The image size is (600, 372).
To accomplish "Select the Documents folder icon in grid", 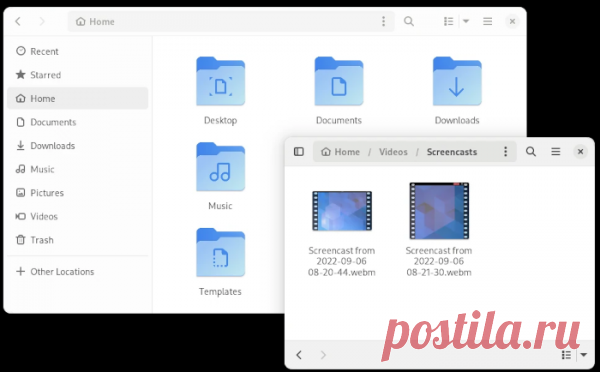I will point(339,82).
